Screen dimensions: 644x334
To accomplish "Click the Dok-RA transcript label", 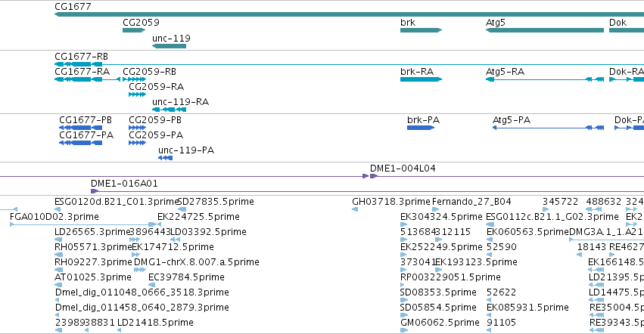I will click(627, 72).
